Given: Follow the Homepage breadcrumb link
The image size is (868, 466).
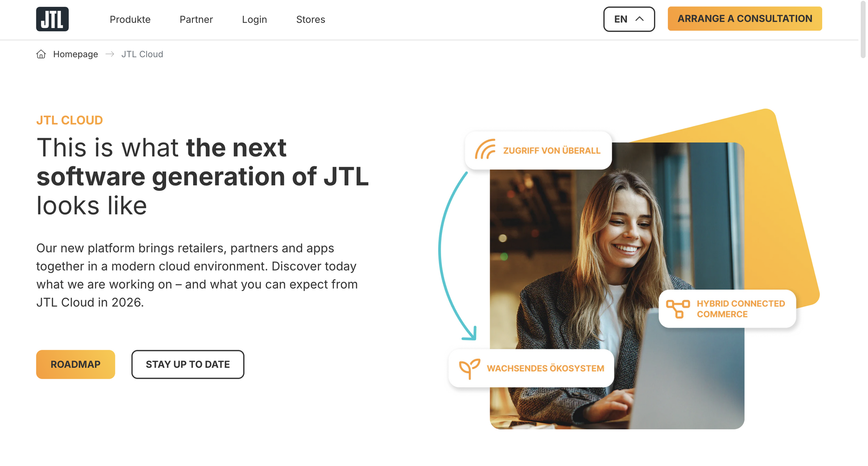Looking at the screenshot, I should point(75,54).
